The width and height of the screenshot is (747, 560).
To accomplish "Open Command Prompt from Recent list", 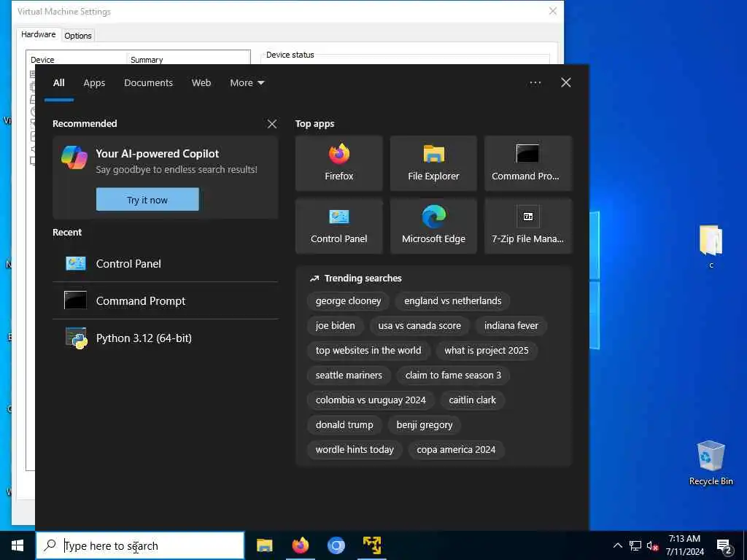I will pos(166,301).
